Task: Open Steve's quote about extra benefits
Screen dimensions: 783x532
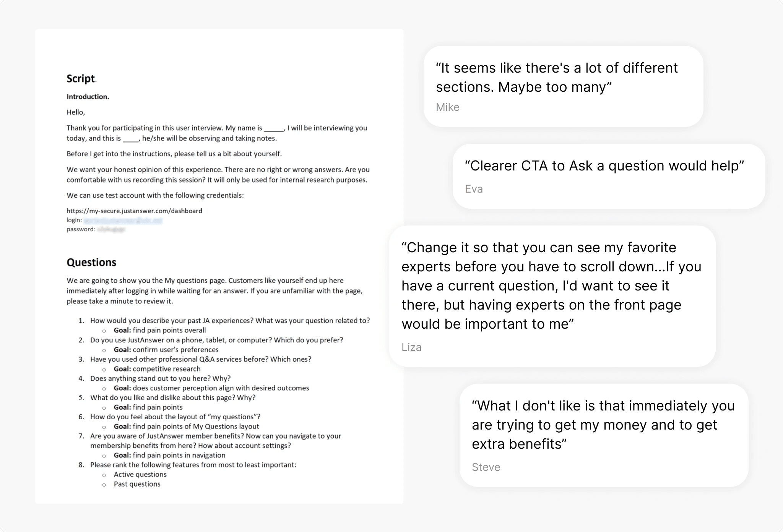Action: point(603,425)
